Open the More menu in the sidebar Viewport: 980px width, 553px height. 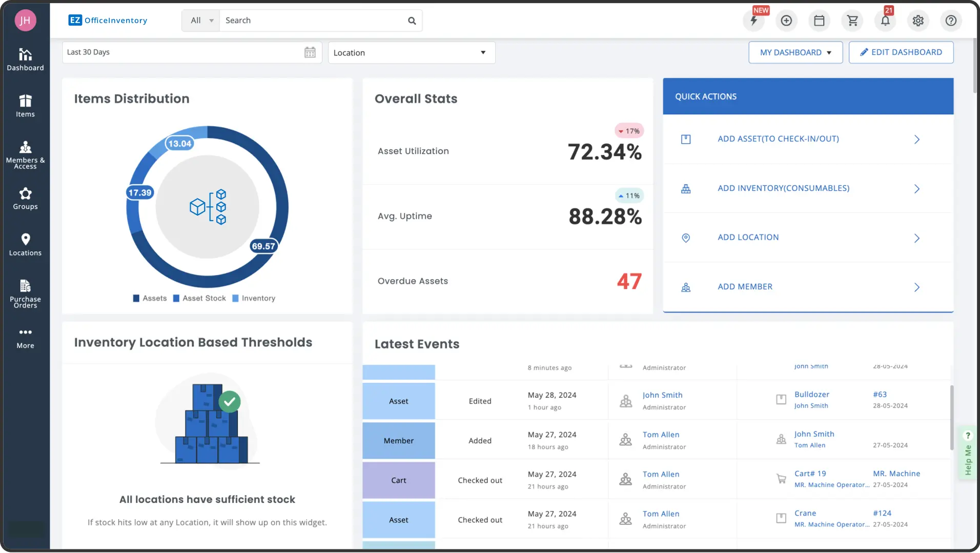(x=25, y=338)
